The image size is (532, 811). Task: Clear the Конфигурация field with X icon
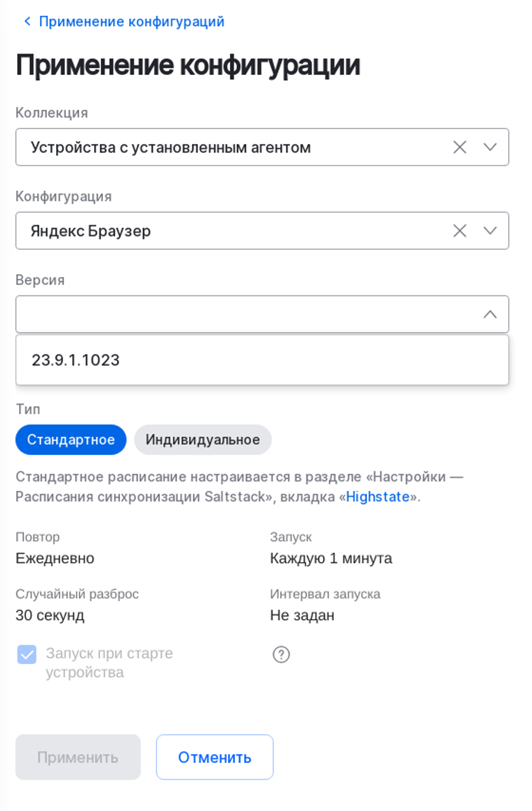point(459,231)
